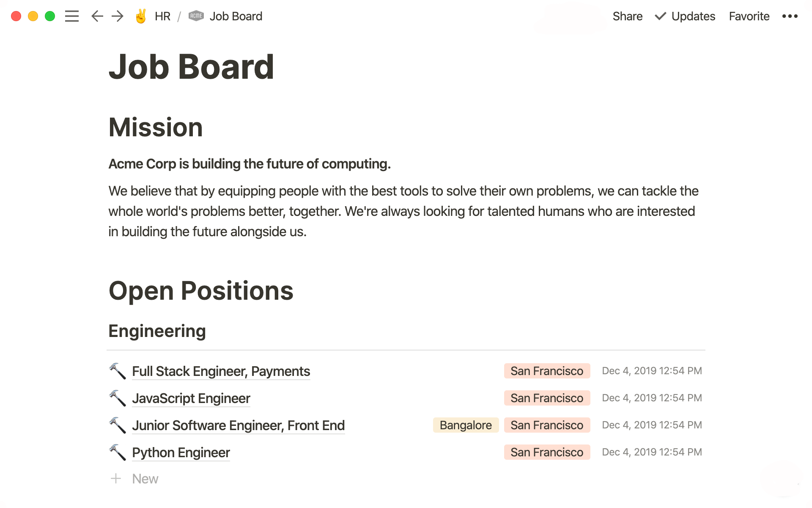Click the Full Stack Engineer Payments title
The height and width of the screenshot is (508, 812).
(220, 371)
